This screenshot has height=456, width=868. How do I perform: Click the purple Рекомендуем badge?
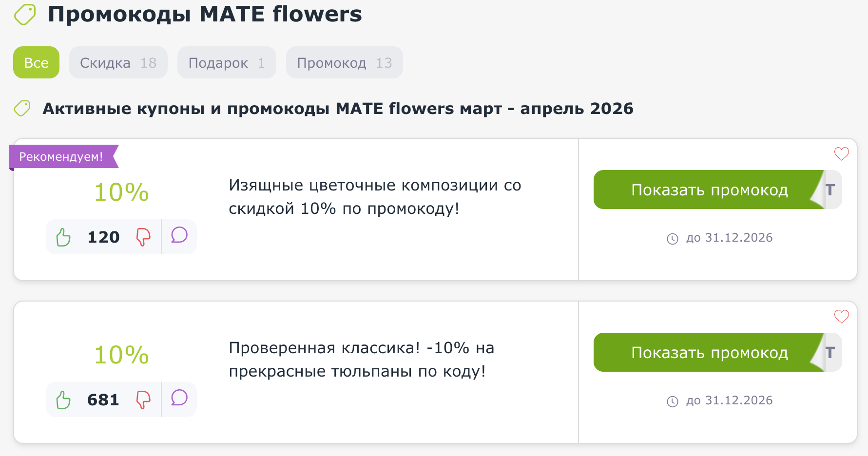(x=60, y=156)
